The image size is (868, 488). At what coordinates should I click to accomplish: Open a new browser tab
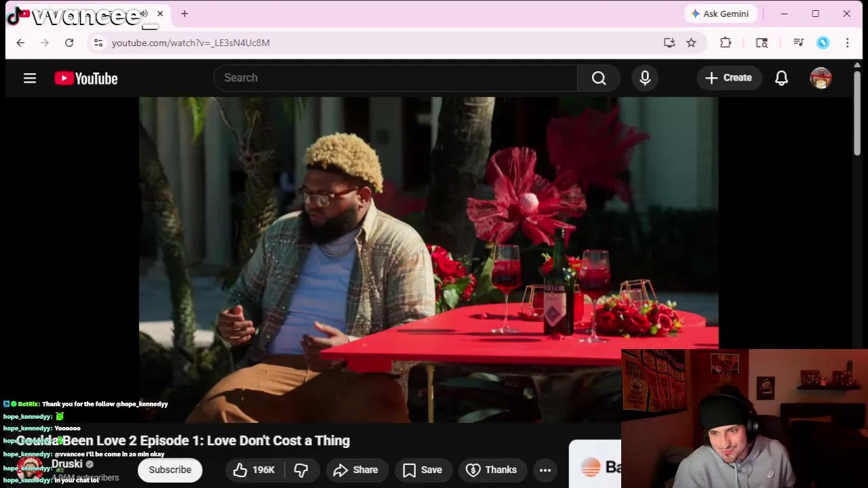pos(184,14)
